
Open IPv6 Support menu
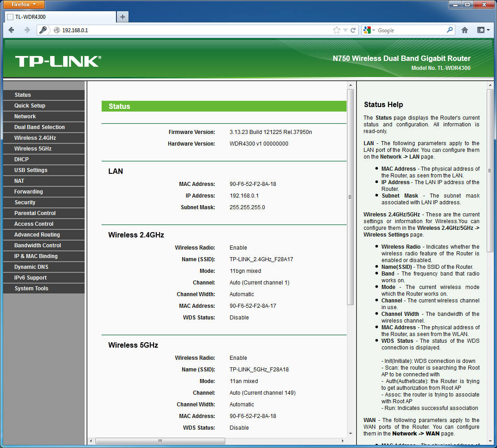[44, 278]
